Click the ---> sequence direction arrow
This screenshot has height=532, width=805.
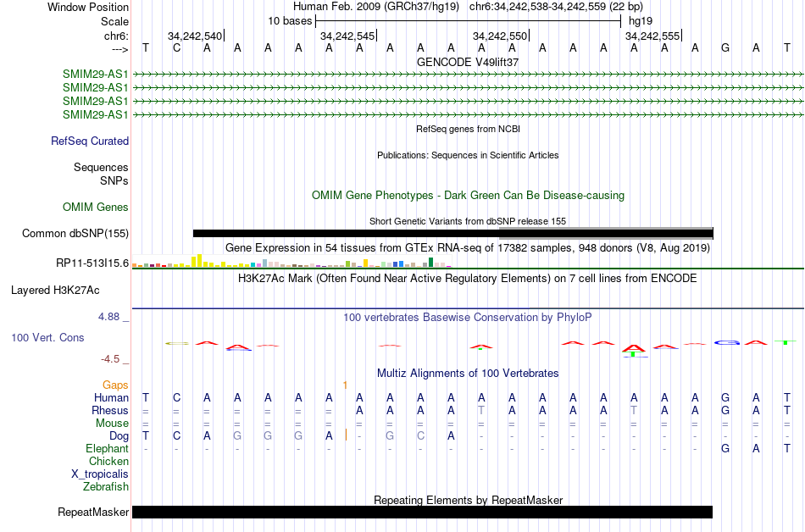coord(120,49)
